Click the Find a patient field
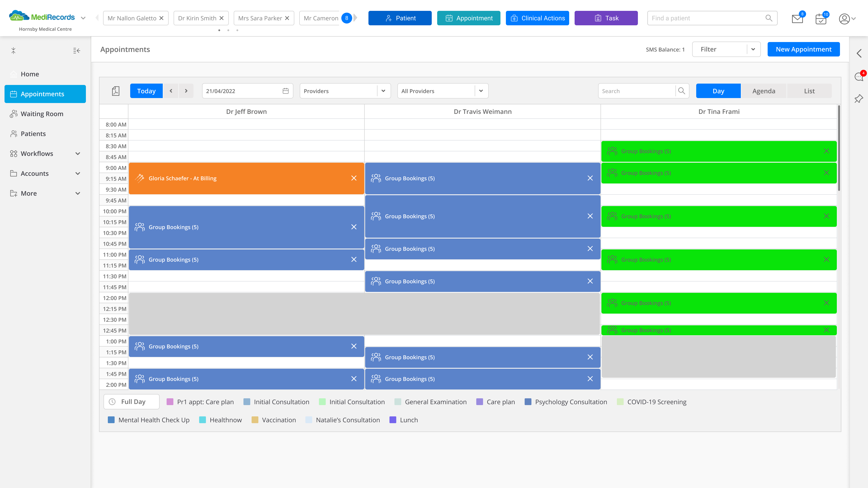The height and width of the screenshot is (488, 868). pyautogui.click(x=708, y=18)
